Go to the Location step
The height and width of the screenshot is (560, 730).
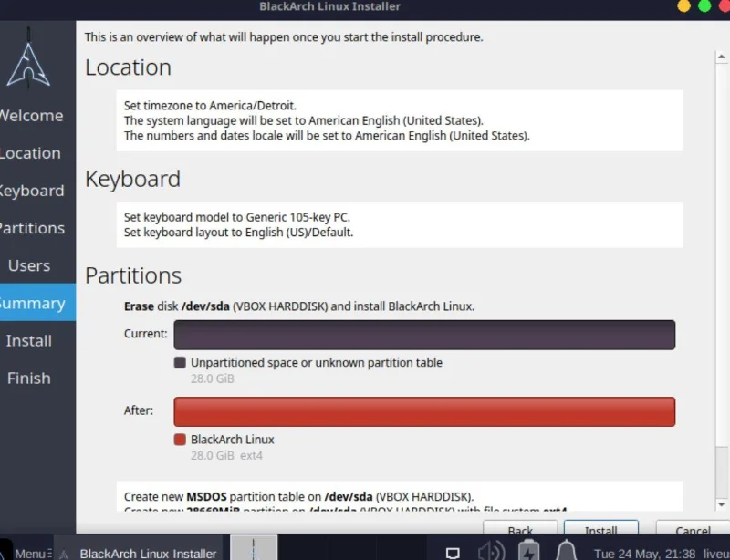coord(30,153)
